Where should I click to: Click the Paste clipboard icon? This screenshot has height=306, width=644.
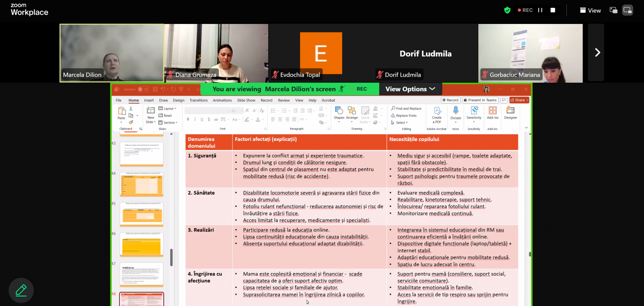[x=121, y=111]
